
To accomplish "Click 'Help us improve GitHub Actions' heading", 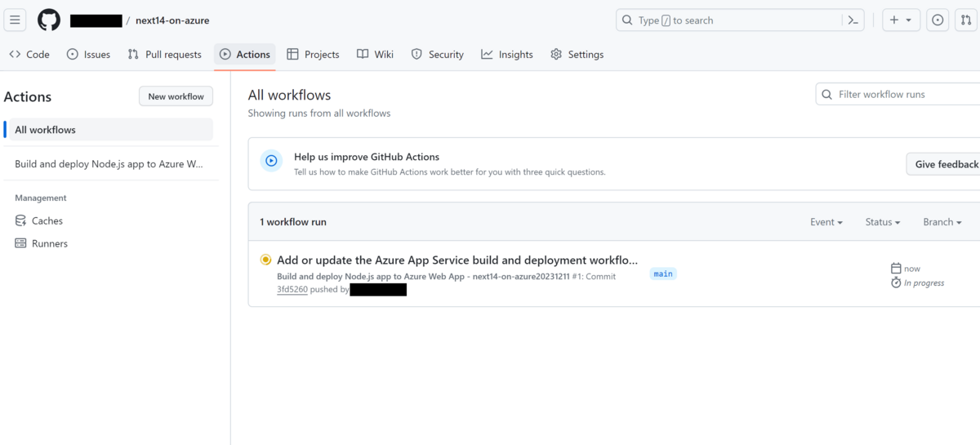I will 367,157.
